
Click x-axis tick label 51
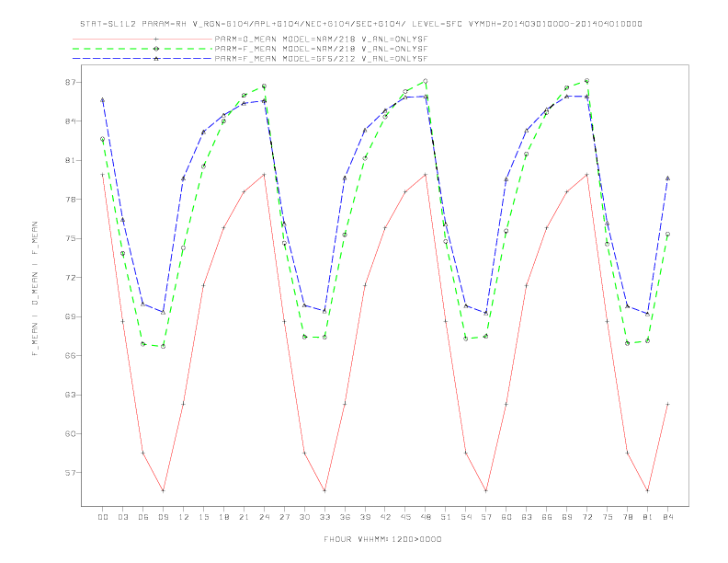coord(446,517)
